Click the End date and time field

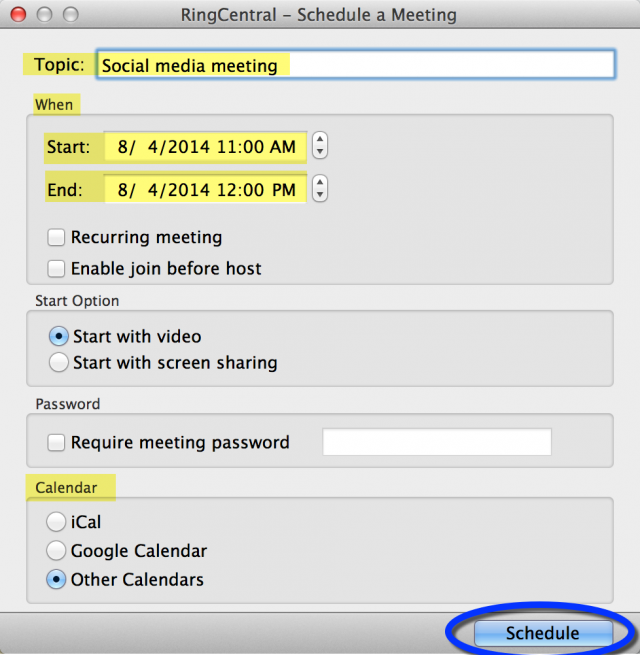pos(205,189)
